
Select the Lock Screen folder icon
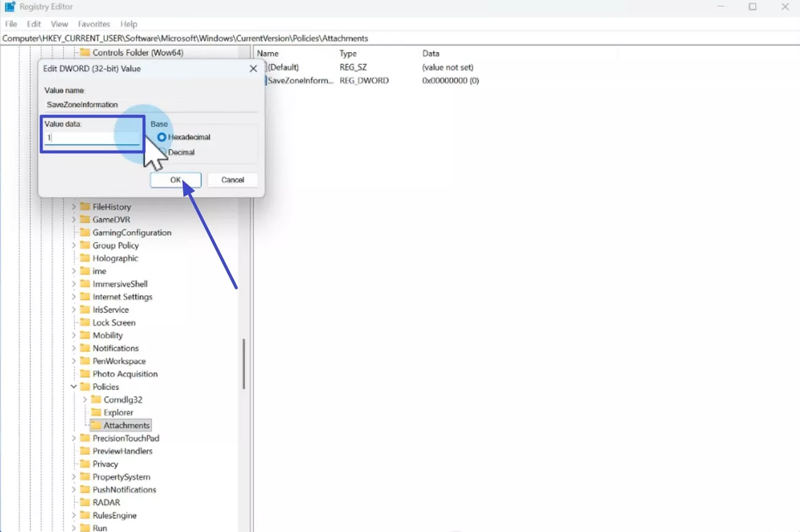pos(86,322)
